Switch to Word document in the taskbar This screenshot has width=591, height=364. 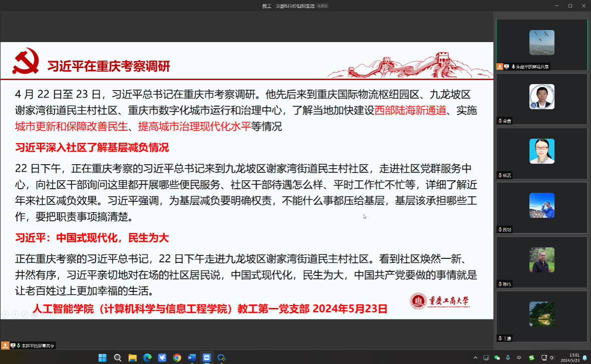tap(192, 357)
